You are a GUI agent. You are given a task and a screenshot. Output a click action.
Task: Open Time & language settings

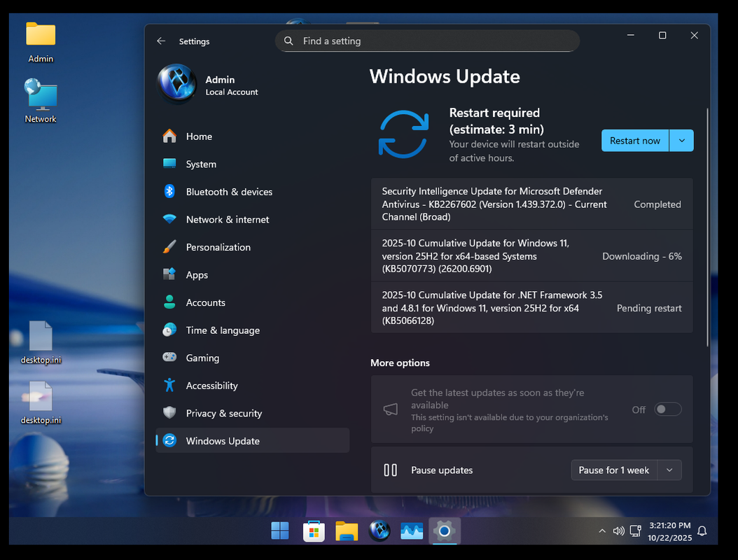click(252, 330)
